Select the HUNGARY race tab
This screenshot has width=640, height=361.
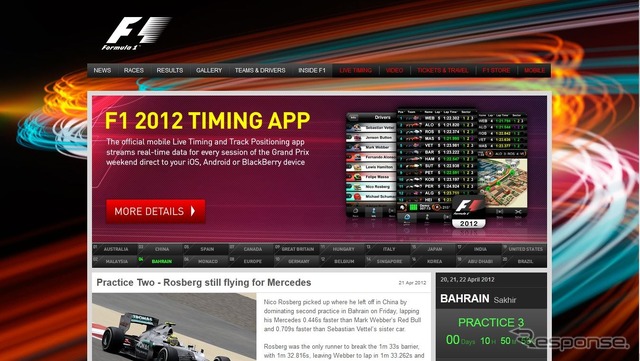343,249
